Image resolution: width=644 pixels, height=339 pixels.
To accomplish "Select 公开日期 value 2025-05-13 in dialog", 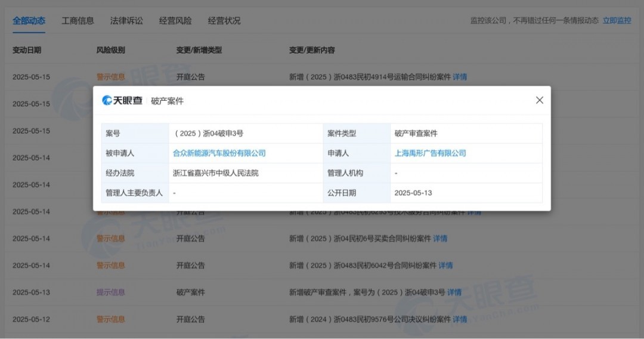I will point(413,193).
